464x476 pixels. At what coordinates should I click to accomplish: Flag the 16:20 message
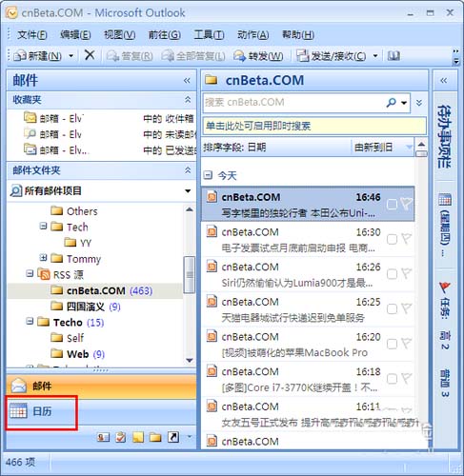406,344
